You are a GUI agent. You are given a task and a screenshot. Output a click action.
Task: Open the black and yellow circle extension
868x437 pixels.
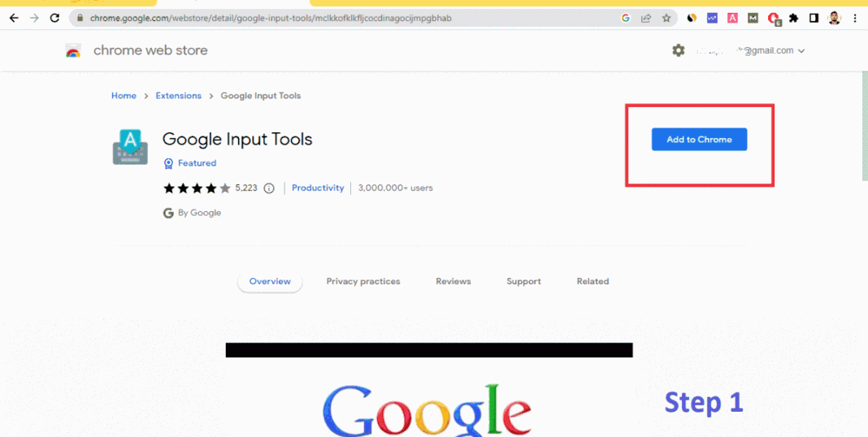tap(692, 18)
